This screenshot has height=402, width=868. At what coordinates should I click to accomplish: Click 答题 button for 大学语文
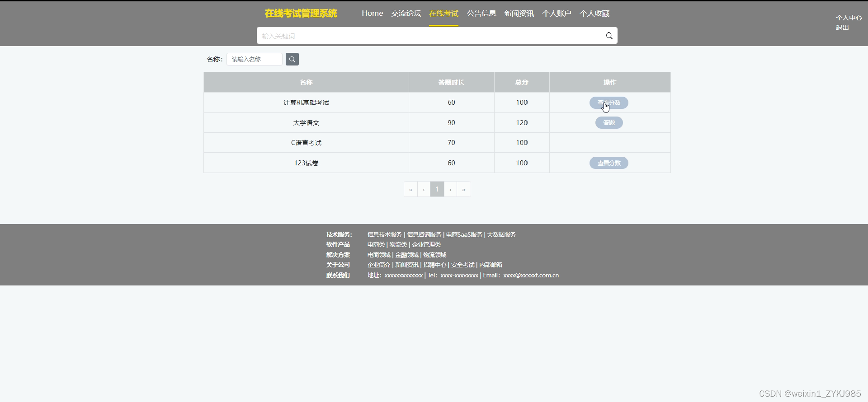click(x=609, y=123)
